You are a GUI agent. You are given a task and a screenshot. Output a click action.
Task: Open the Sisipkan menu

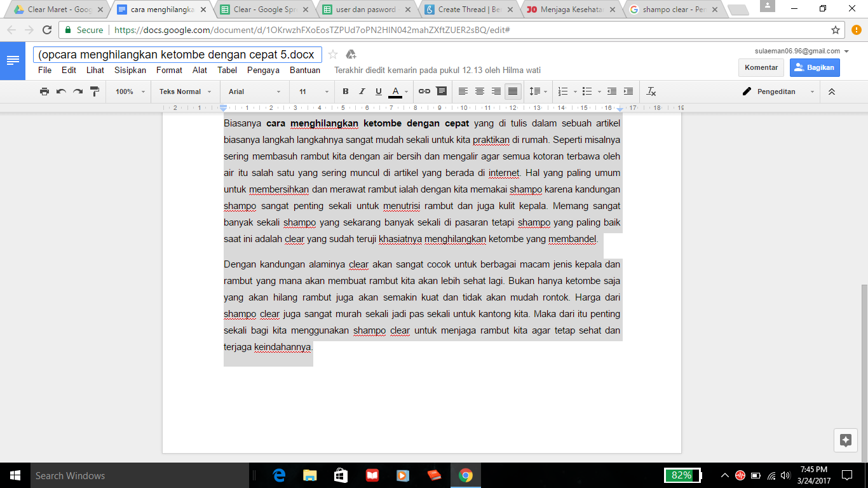click(x=130, y=71)
